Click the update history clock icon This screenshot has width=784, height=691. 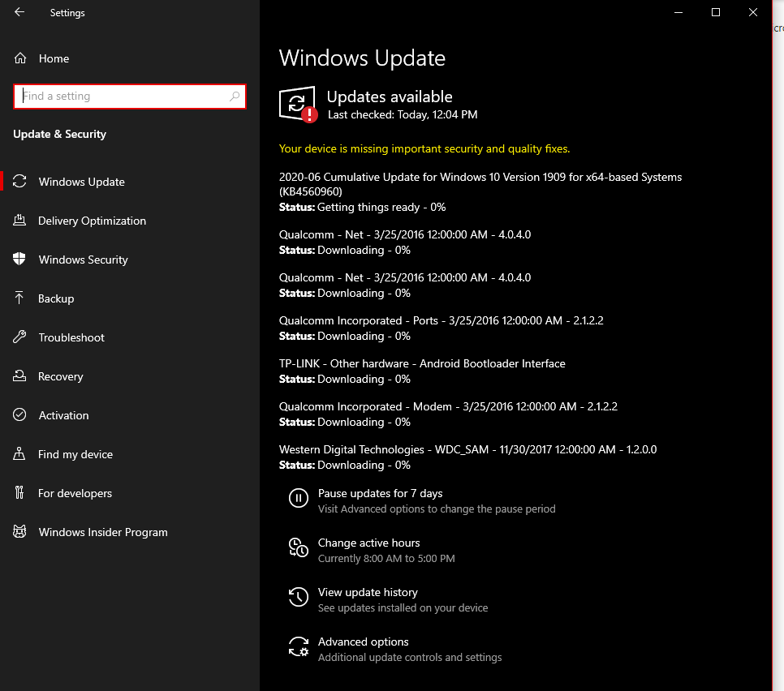pos(299,597)
